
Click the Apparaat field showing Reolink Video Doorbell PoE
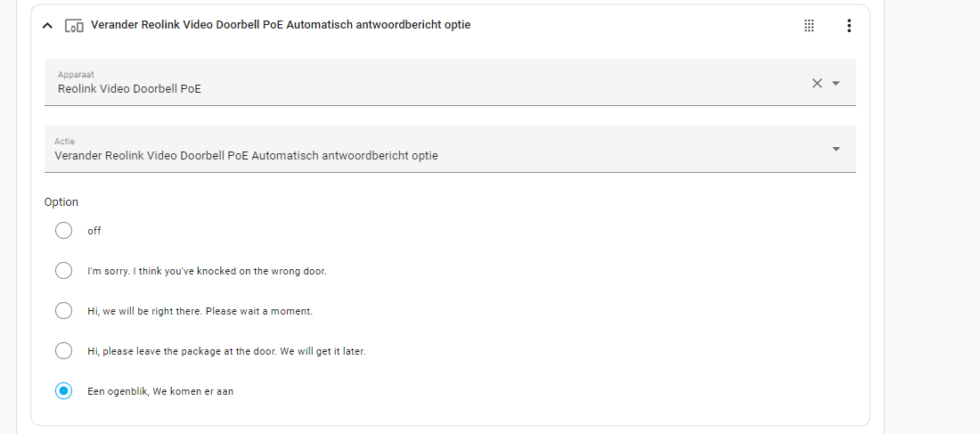[x=450, y=82]
